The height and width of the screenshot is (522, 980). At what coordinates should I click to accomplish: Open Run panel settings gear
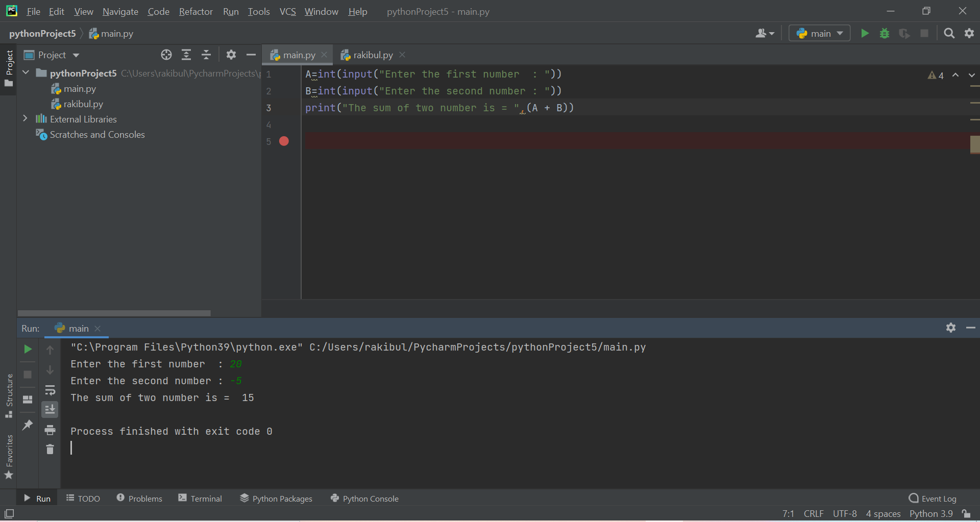tap(950, 328)
